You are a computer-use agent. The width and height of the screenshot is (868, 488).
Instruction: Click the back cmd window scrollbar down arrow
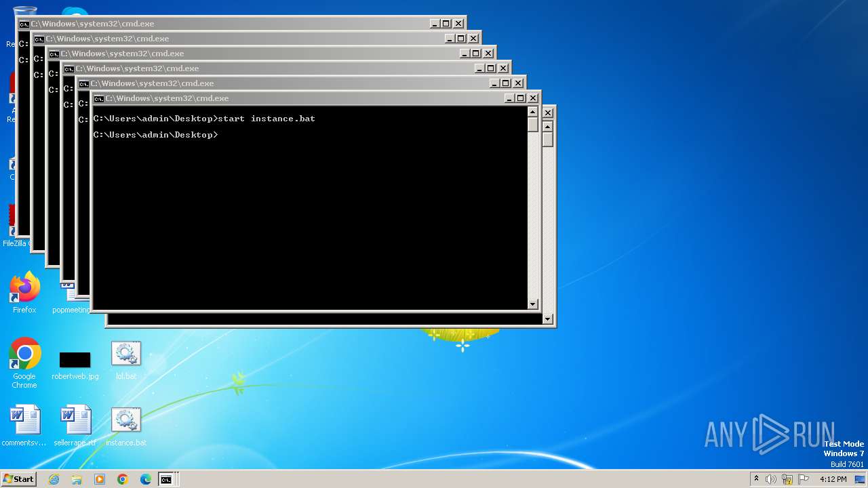click(548, 319)
